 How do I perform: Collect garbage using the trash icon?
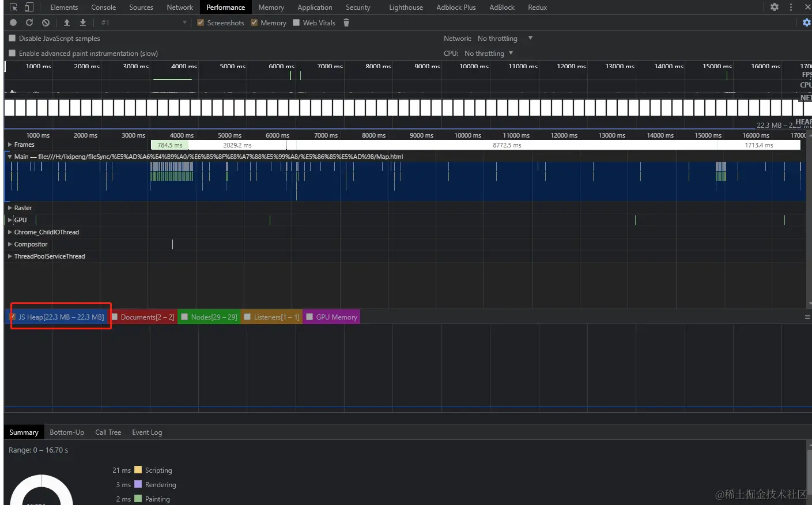(x=346, y=22)
